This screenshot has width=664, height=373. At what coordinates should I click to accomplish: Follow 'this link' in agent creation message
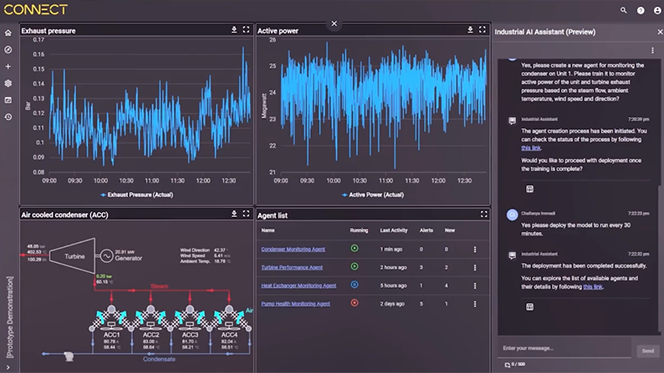[531, 148]
